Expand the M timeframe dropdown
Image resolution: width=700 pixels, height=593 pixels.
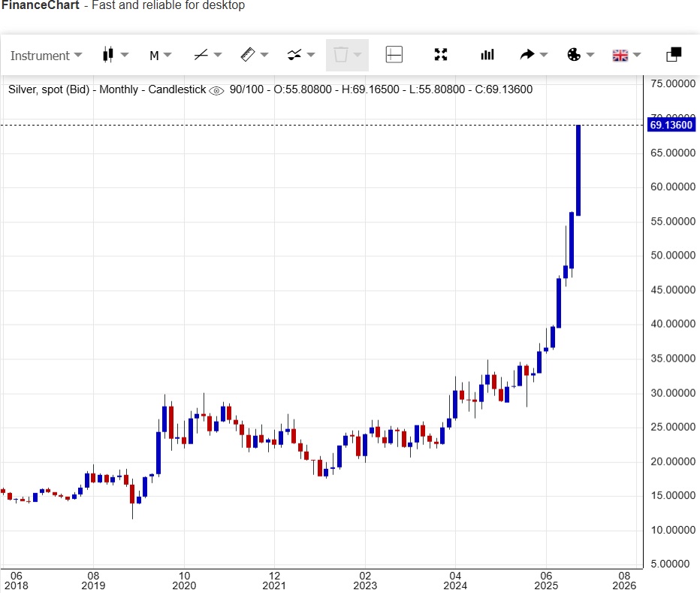(x=160, y=55)
